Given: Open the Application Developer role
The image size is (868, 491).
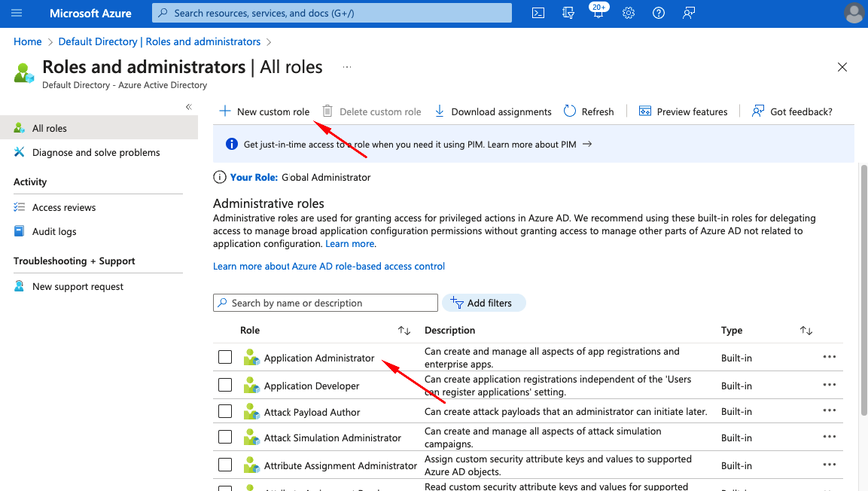Looking at the screenshot, I should [x=312, y=386].
